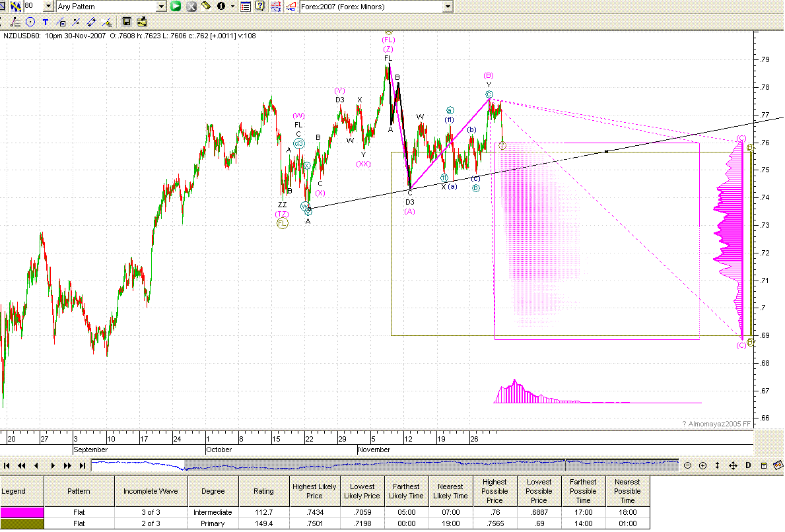This screenshot has height=532, width=785.
Task: Click the black numbered circle icon
Action: (x=221, y=7)
